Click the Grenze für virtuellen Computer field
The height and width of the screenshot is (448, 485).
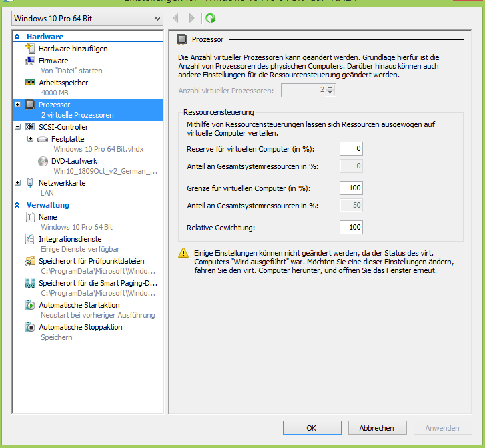point(351,188)
